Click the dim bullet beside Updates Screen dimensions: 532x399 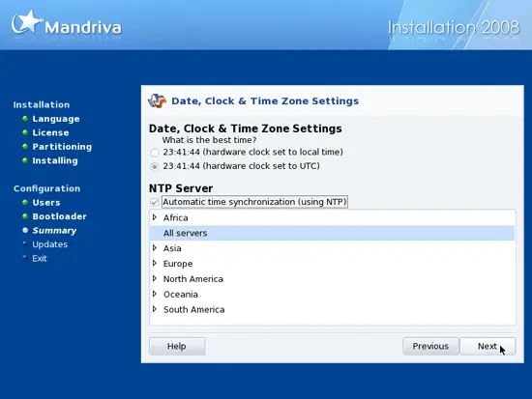click(25, 243)
